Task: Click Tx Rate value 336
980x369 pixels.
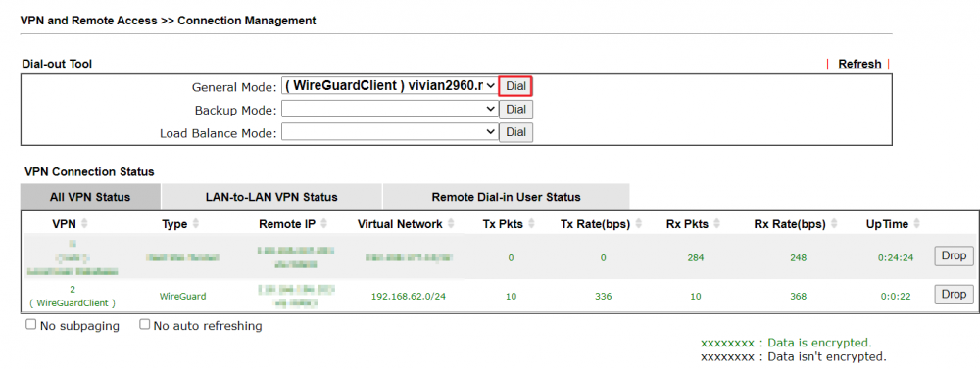Action: tap(603, 296)
